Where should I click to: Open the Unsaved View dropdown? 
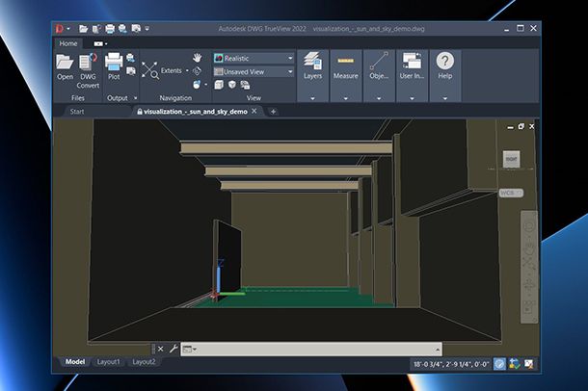[x=254, y=71]
